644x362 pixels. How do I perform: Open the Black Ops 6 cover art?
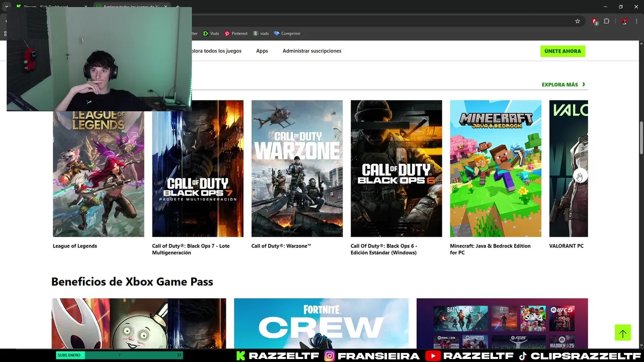(396, 168)
